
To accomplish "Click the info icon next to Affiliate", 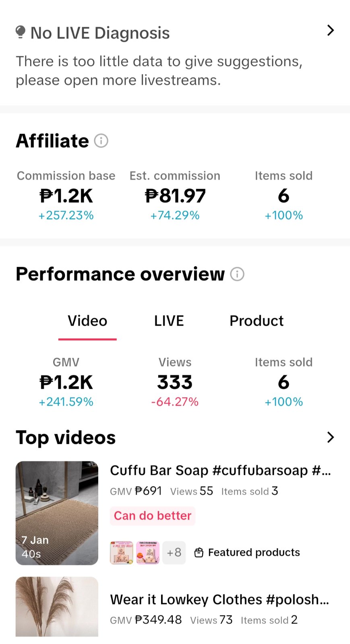I will click(101, 141).
